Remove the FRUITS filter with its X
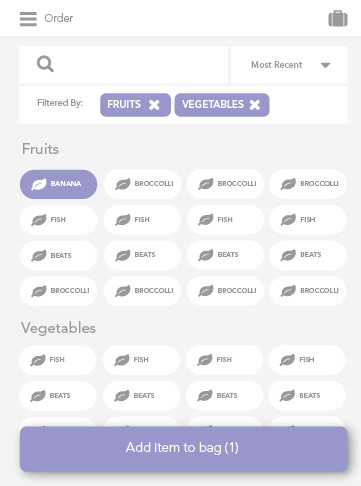The width and height of the screenshot is (361, 486). point(154,105)
